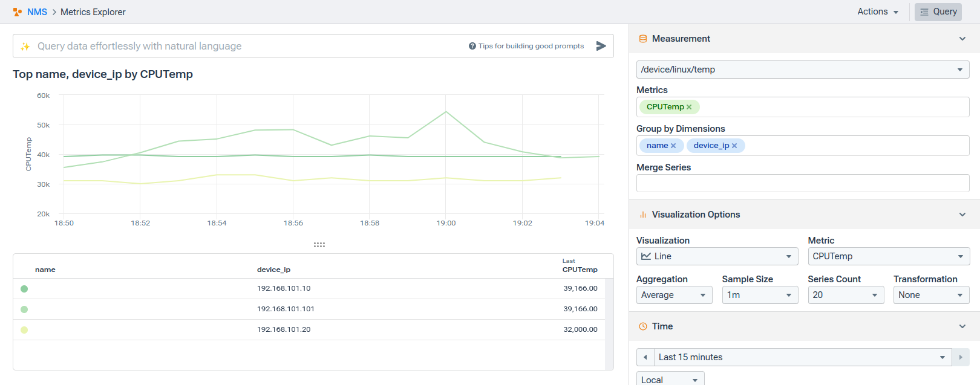980x385 pixels.
Task: Sort by the name column header
Action: point(45,270)
